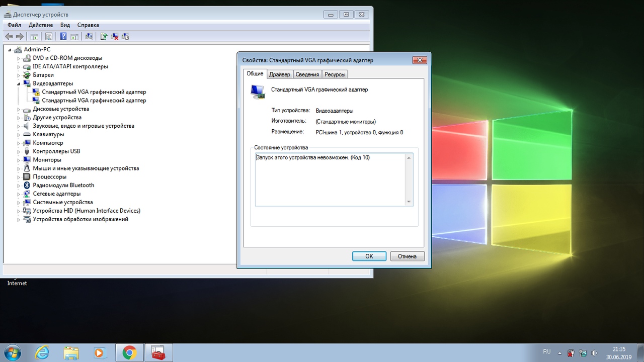Click the update driver software toolbar icon

tap(104, 36)
